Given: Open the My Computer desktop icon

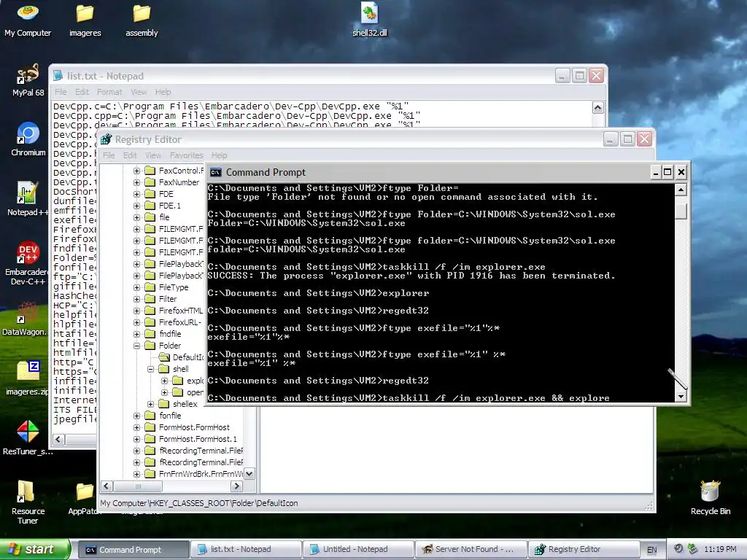Looking at the screenshot, I should click(28, 20).
